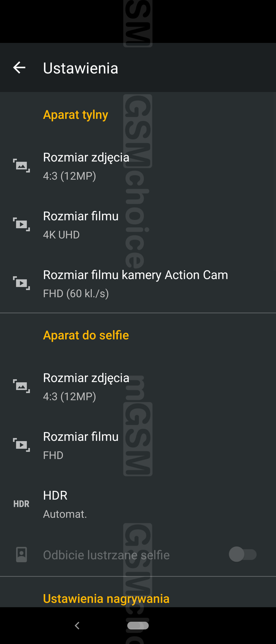Open selfie Rozmiar filmu FHD setting
Image resolution: width=276 pixels, height=644 pixels.
(81, 445)
